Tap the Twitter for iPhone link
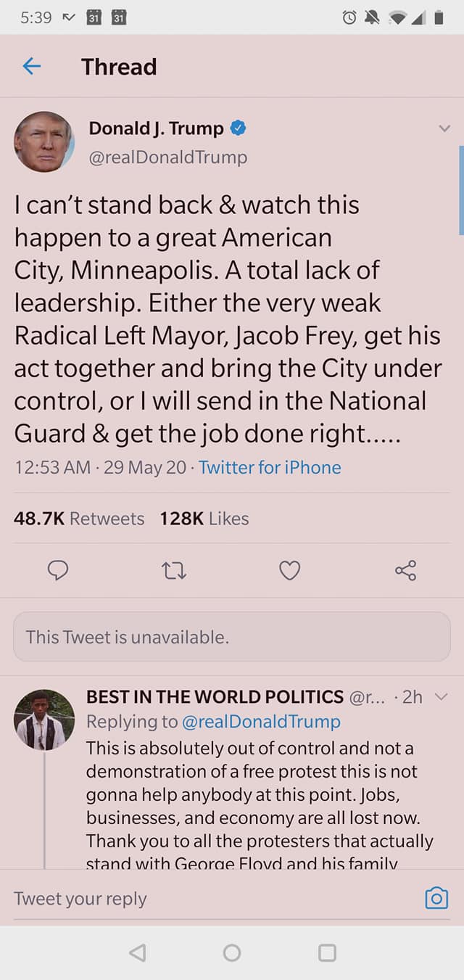The image size is (464, 980). (x=270, y=467)
